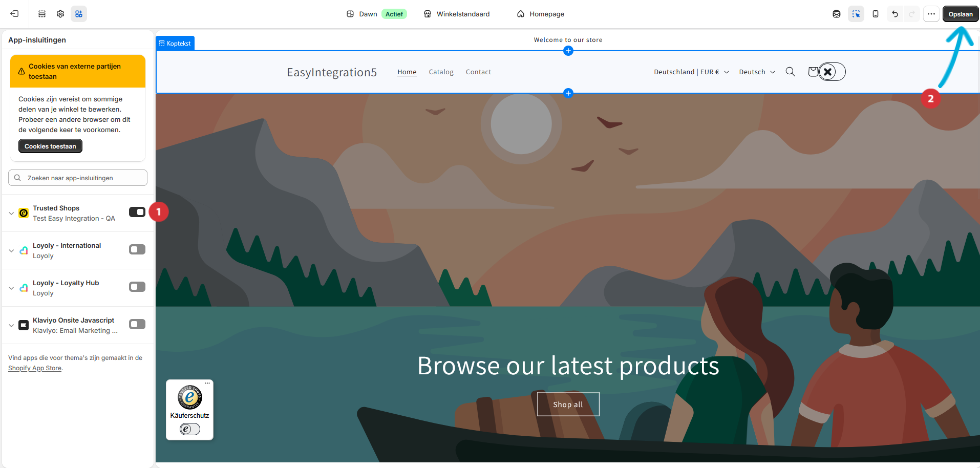The width and height of the screenshot is (980, 468).
Task: Select the App embeds icon
Action: pos(79,14)
